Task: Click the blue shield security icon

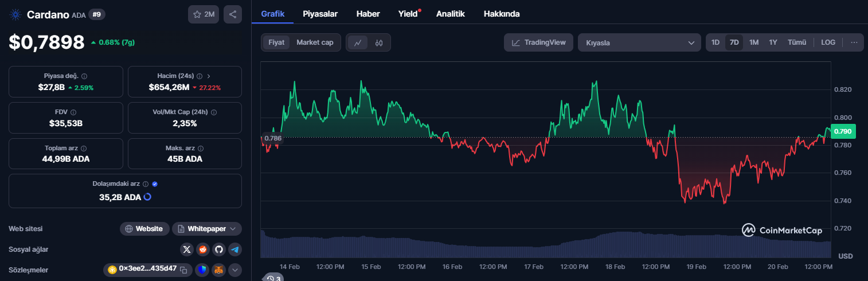Action: coord(202,270)
